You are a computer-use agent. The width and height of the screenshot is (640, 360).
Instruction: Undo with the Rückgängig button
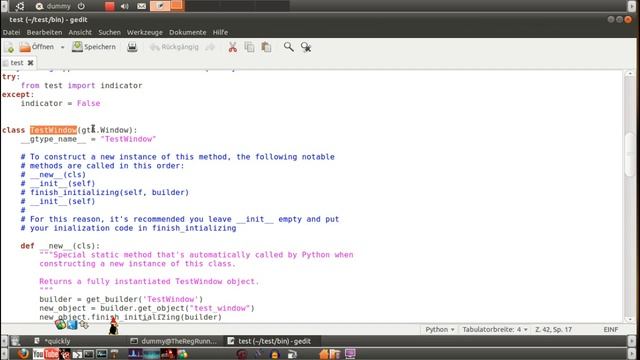point(174,47)
